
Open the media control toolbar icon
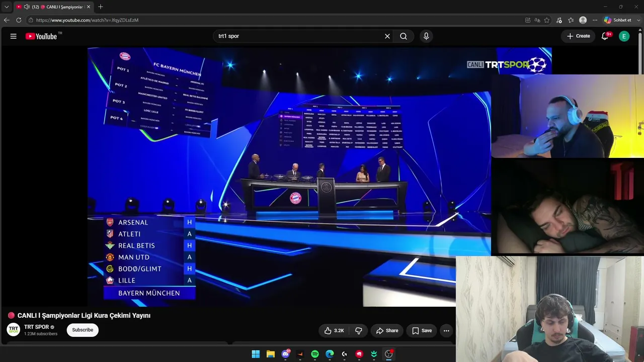coord(559,20)
